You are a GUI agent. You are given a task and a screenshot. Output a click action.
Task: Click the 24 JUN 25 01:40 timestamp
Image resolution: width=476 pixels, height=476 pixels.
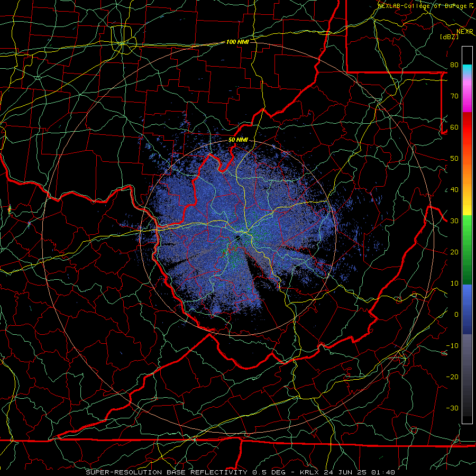tap(360, 472)
